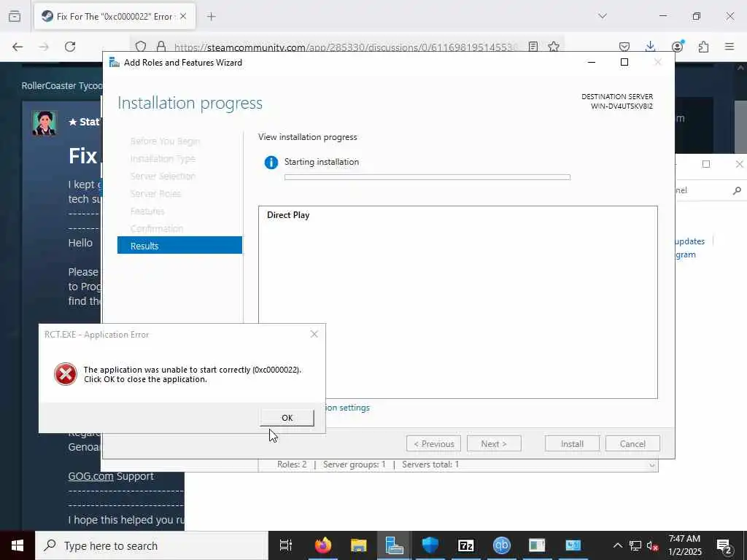
Task: Open qBittorrent from the taskbar
Action: (x=502, y=545)
